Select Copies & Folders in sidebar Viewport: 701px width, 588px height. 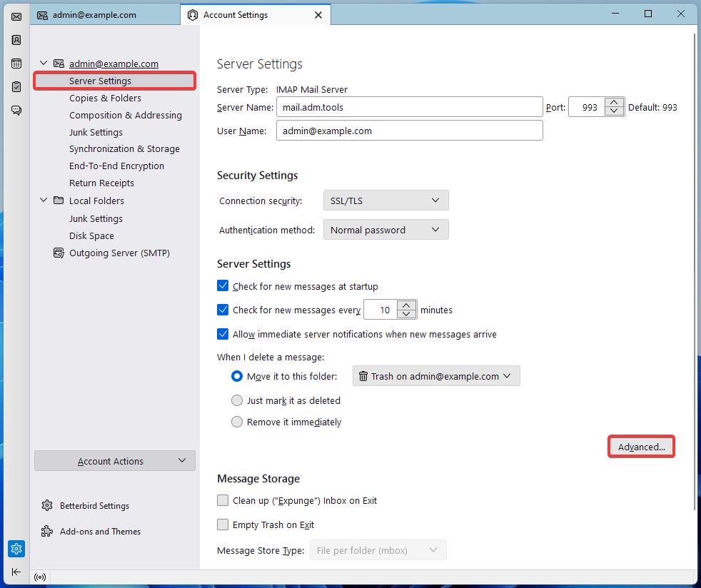[x=105, y=98]
